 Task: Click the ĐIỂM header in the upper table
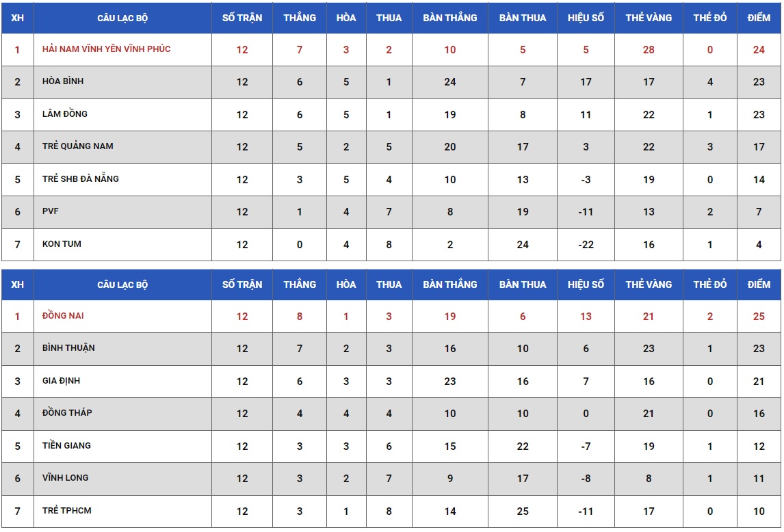pos(759,18)
